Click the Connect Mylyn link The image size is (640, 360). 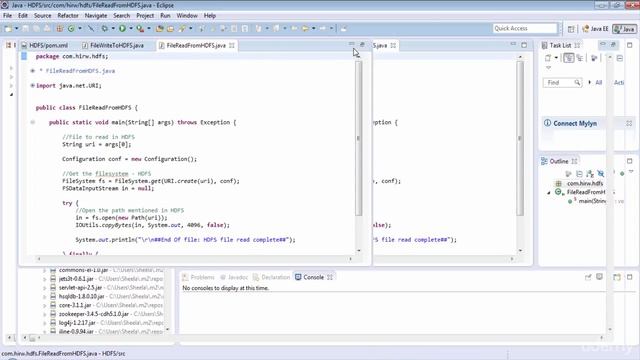(x=575, y=123)
